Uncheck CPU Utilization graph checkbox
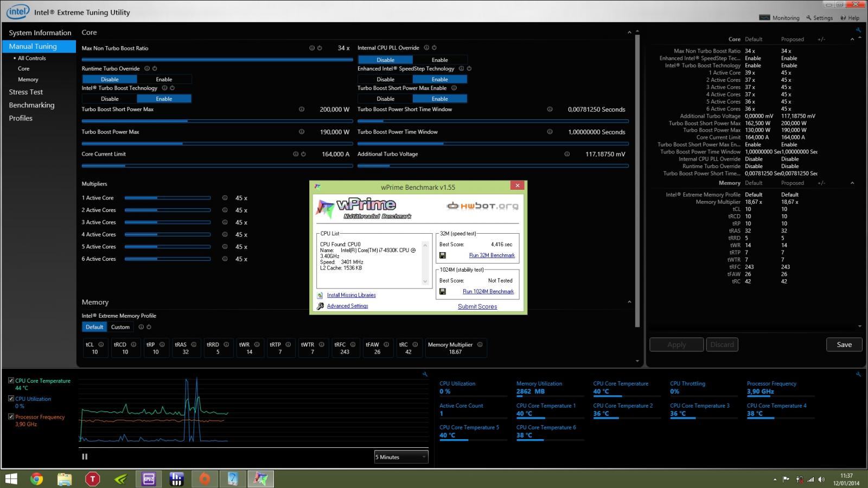Screen dimensions: 868x488 11,399
